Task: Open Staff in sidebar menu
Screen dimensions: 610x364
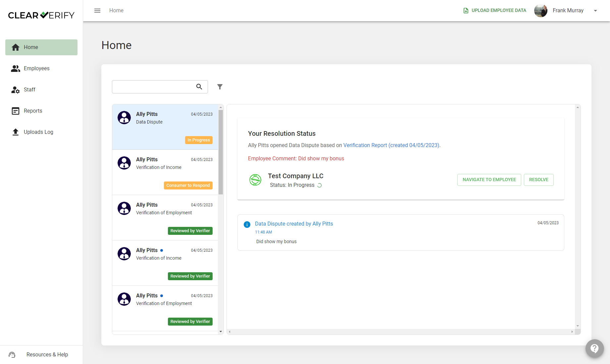Action: tap(41, 90)
